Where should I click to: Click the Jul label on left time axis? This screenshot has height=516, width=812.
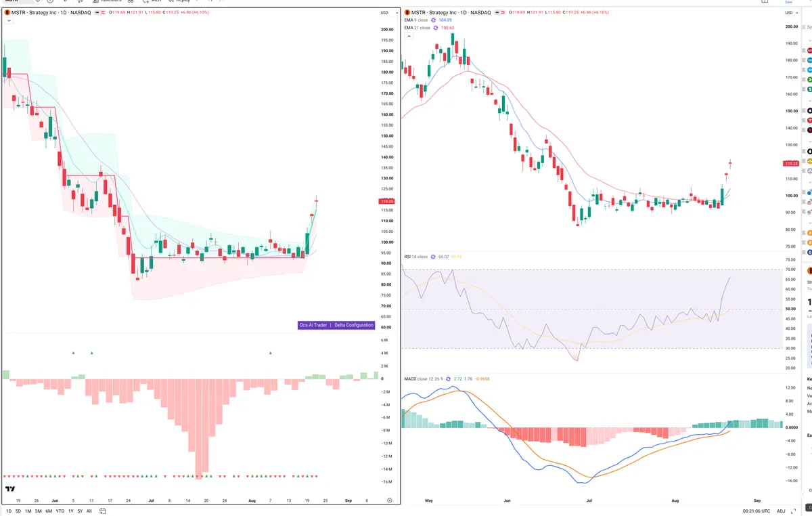[151, 500]
